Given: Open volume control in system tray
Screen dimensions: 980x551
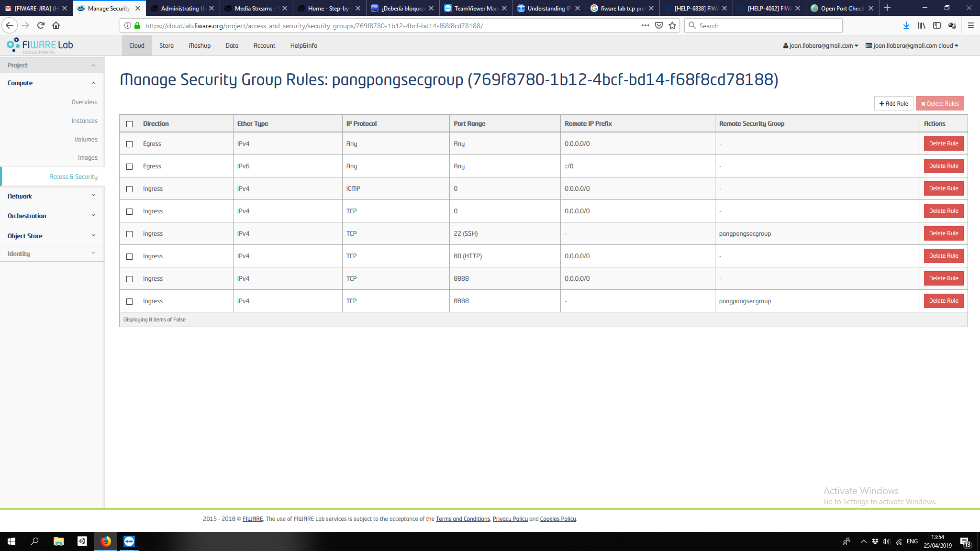Looking at the screenshot, I should click(886, 541).
